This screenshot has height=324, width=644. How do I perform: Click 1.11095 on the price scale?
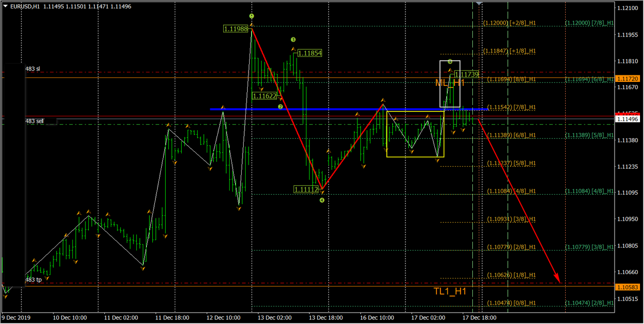click(x=628, y=193)
